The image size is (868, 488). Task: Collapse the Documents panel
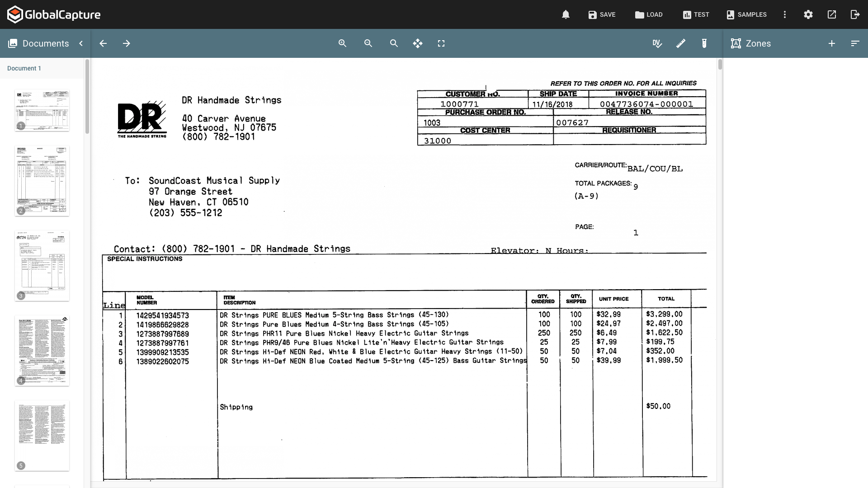[81, 43]
